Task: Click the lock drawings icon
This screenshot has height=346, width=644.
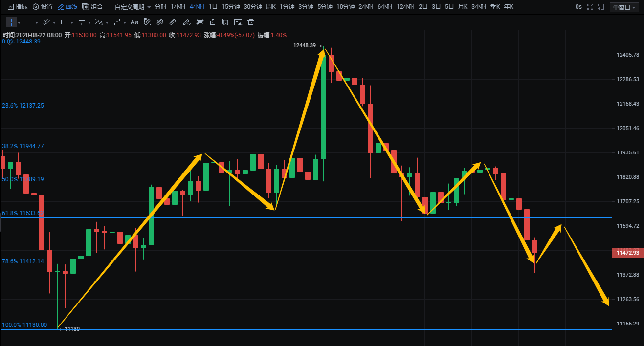Action: (212, 22)
